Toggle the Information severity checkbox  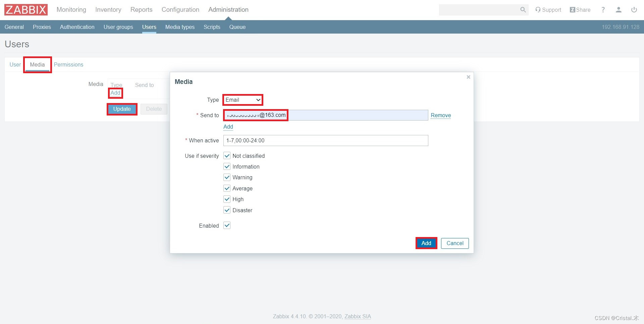coord(227,167)
